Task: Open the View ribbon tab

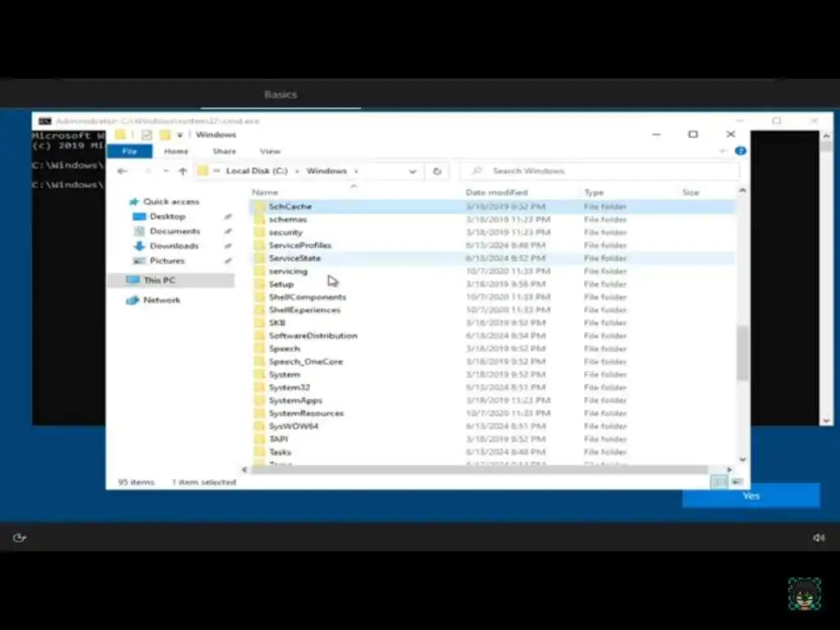Action: click(270, 151)
